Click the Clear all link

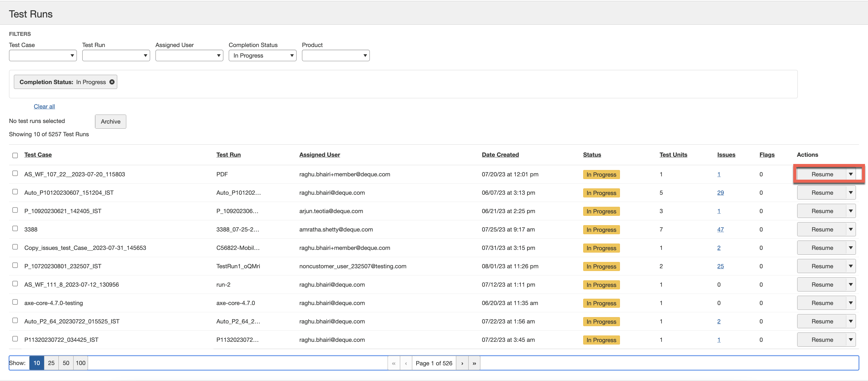click(x=44, y=106)
